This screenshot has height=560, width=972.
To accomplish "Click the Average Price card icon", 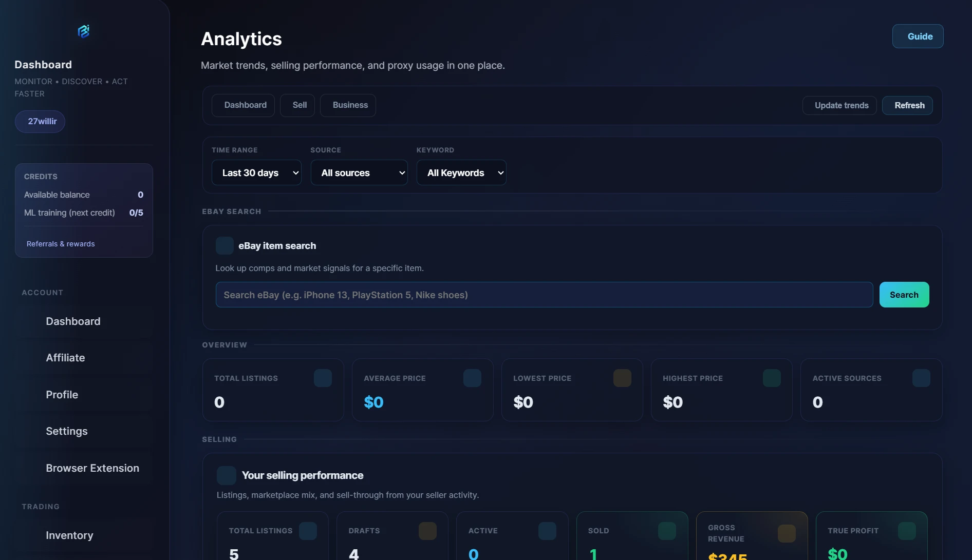I will click(x=472, y=378).
